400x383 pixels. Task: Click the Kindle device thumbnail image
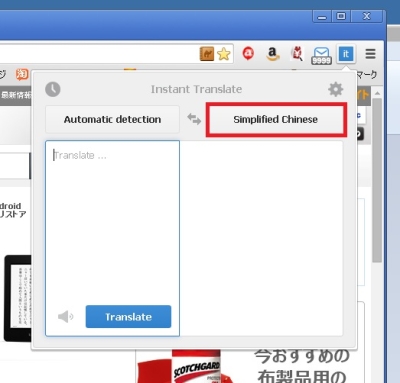17,298
